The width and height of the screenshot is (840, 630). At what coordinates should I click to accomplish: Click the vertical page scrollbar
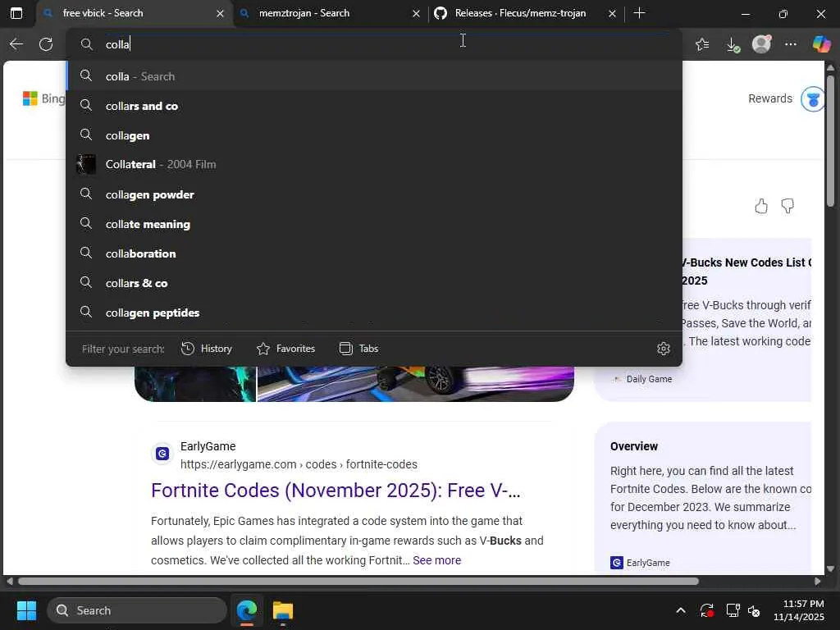[830, 140]
